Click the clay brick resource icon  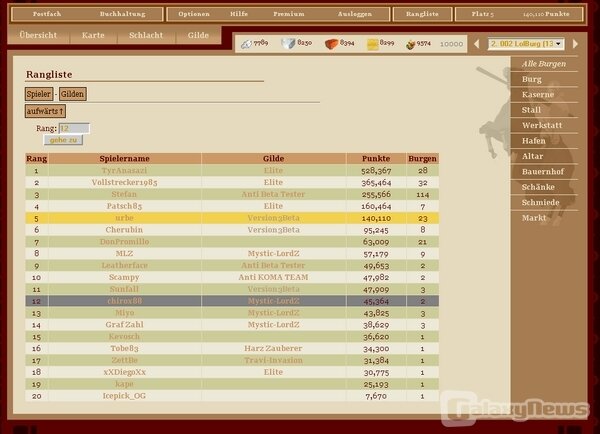pos(331,44)
